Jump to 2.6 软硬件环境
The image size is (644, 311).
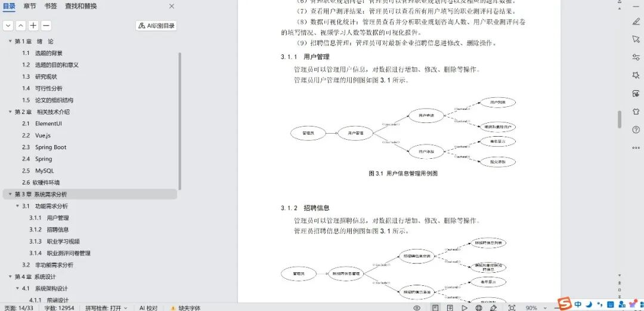[x=41, y=182]
